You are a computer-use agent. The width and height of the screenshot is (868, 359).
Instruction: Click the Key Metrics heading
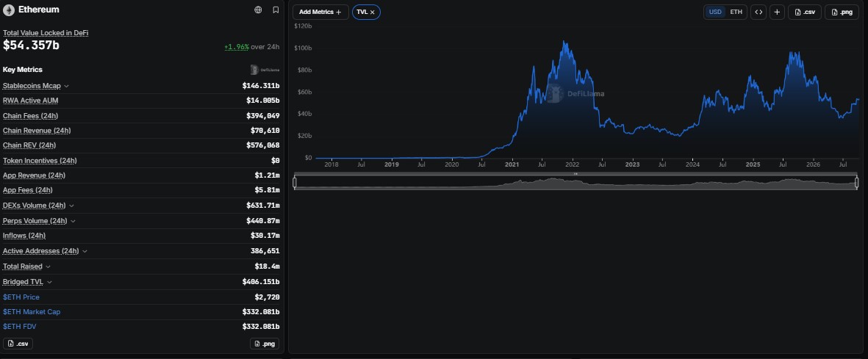(x=23, y=70)
